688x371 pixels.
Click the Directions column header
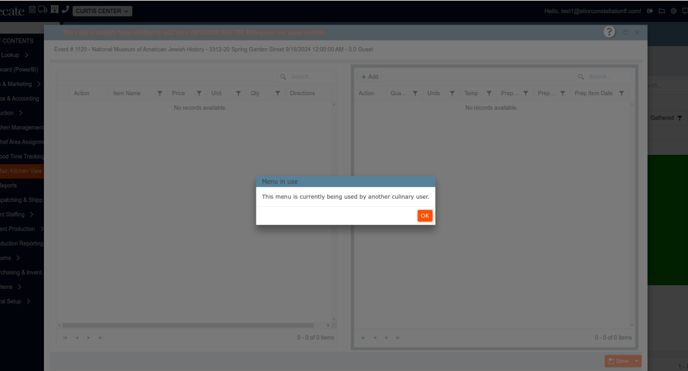point(302,93)
